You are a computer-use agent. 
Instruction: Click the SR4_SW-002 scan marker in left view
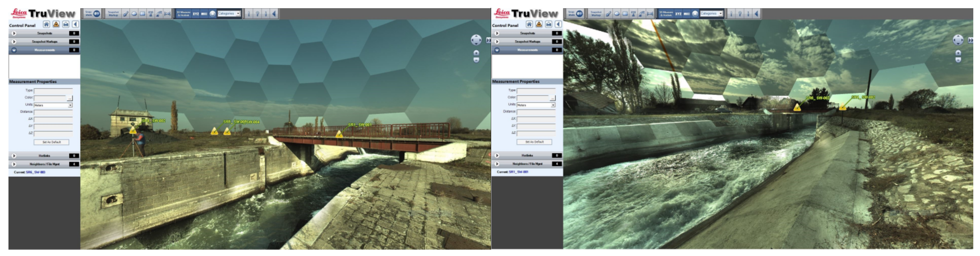(133, 131)
